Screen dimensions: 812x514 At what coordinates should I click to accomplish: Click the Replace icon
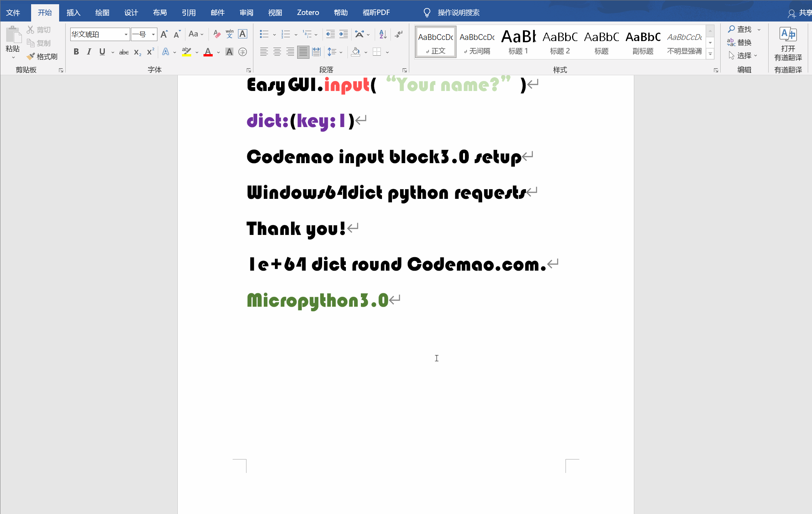tap(731, 42)
